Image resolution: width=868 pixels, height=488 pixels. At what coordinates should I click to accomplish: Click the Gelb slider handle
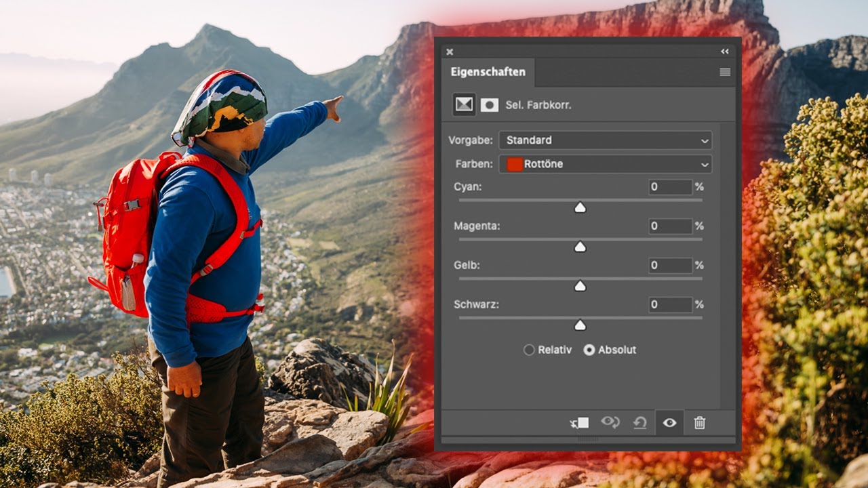(580, 286)
